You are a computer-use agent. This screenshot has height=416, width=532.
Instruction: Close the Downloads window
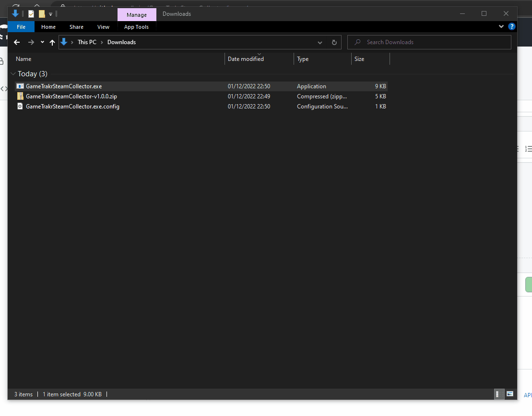click(x=506, y=13)
